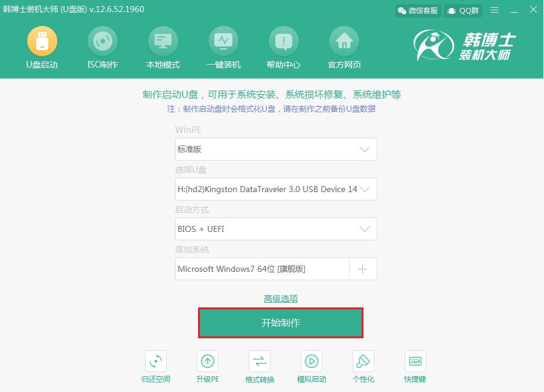Switch to 本地模式 mode
544x392 pixels.
162,48
